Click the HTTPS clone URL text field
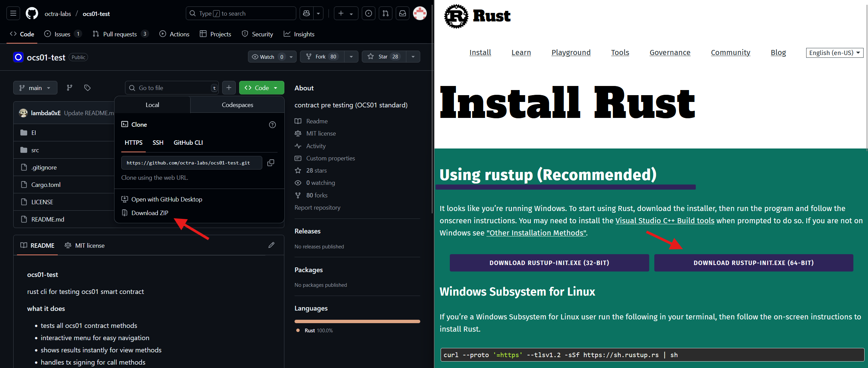Viewport: 868px width, 368px height. click(192, 163)
